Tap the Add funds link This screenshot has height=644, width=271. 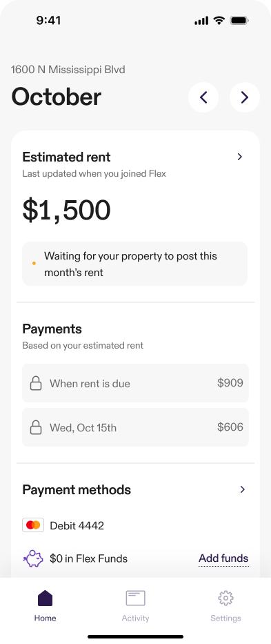pyautogui.click(x=223, y=558)
